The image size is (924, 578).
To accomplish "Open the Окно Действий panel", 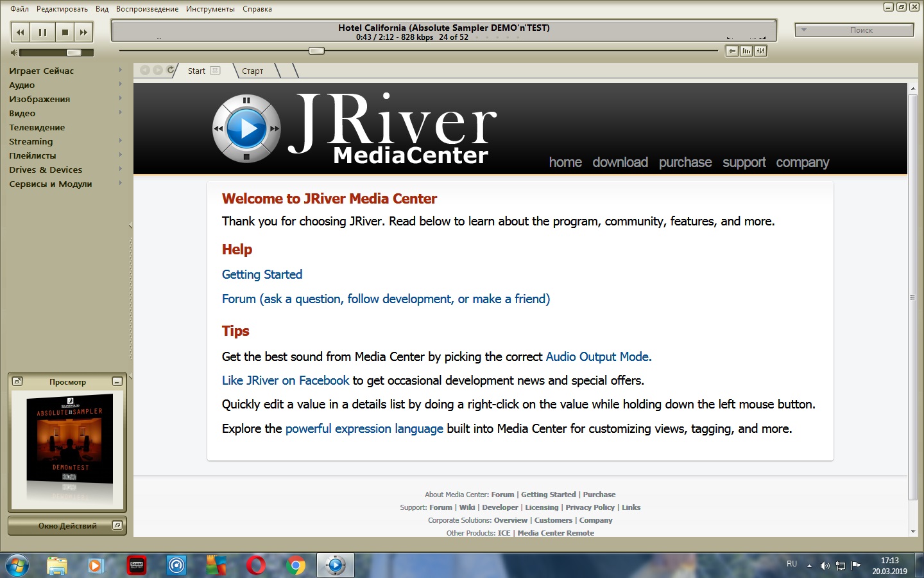I will pyautogui.click(x=67, y=525).
